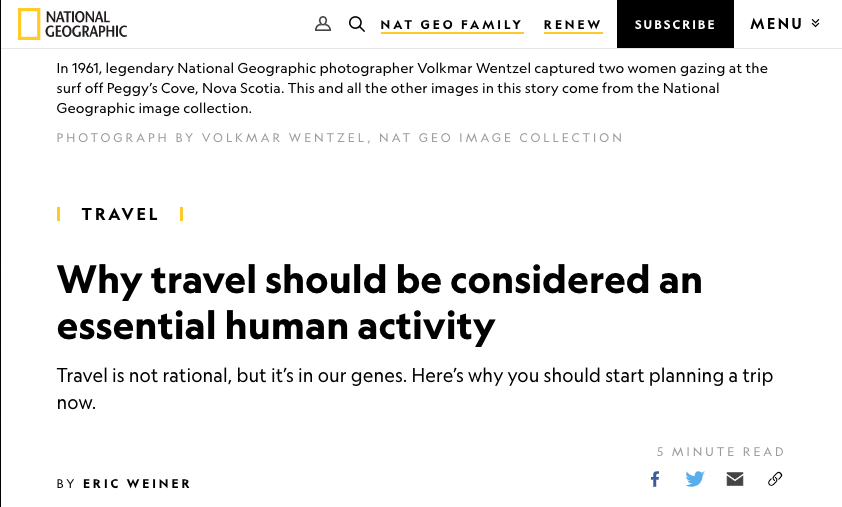Image resolution: width=842 pixels, height=507 pixels.
Task: Open the MENU navigation
Action: point(777,24)
